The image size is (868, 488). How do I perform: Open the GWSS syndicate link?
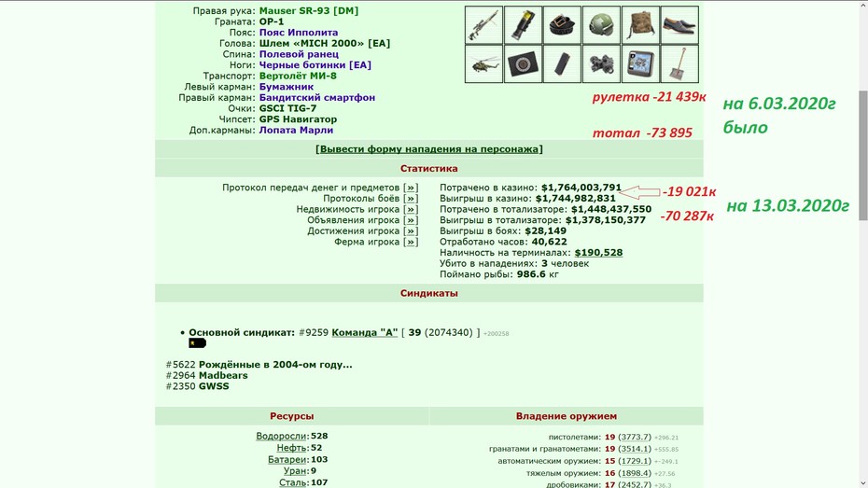coord(214,386)
